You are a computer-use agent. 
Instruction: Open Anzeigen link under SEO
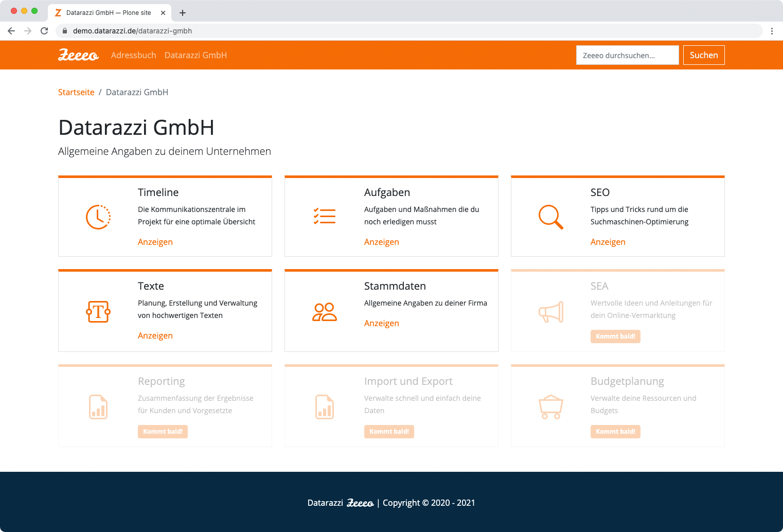608,242
